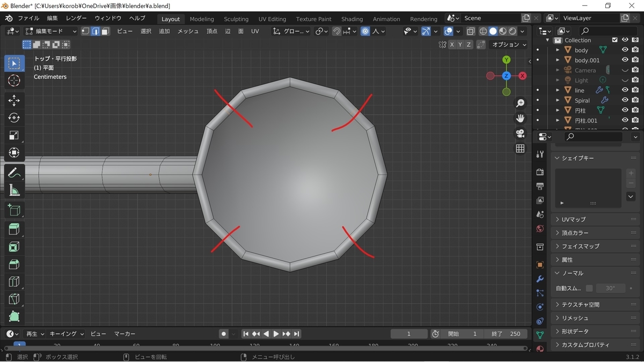The height and width of the screenshot is (362, 644).
Task: Select the Inset Faces tool
Action: click(x=14, y=247)
